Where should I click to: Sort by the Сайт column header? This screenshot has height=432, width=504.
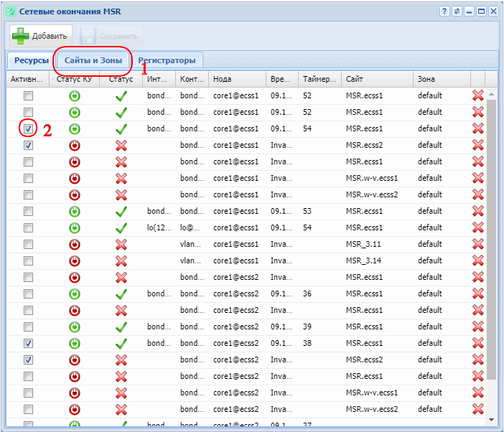376,79
